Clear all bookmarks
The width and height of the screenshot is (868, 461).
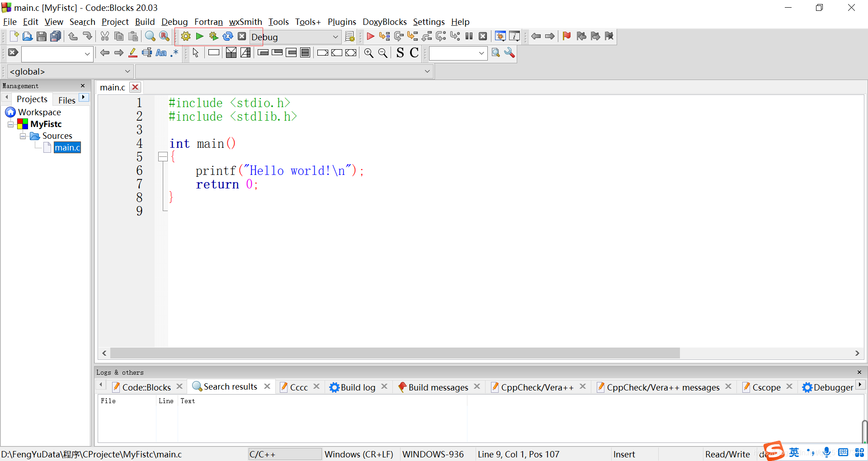click(x=609, y=36)
